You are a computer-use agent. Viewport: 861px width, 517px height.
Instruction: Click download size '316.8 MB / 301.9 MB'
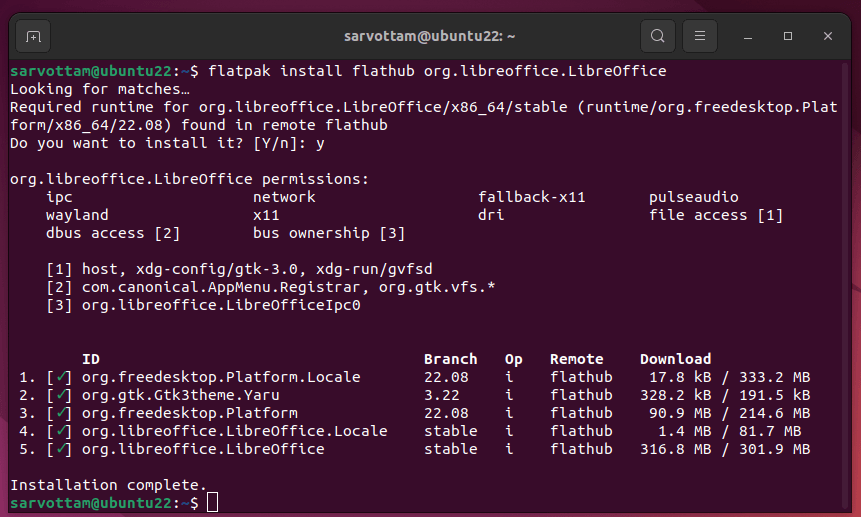coord(725,449)
